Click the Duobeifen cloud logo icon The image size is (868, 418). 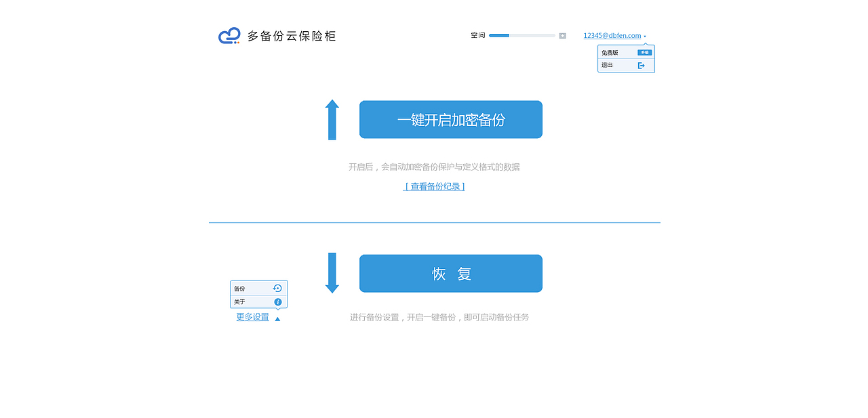tap(229, 35)
